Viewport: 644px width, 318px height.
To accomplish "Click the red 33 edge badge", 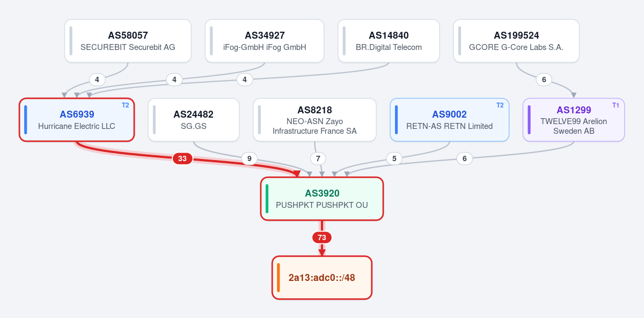I will pos(182,158).
